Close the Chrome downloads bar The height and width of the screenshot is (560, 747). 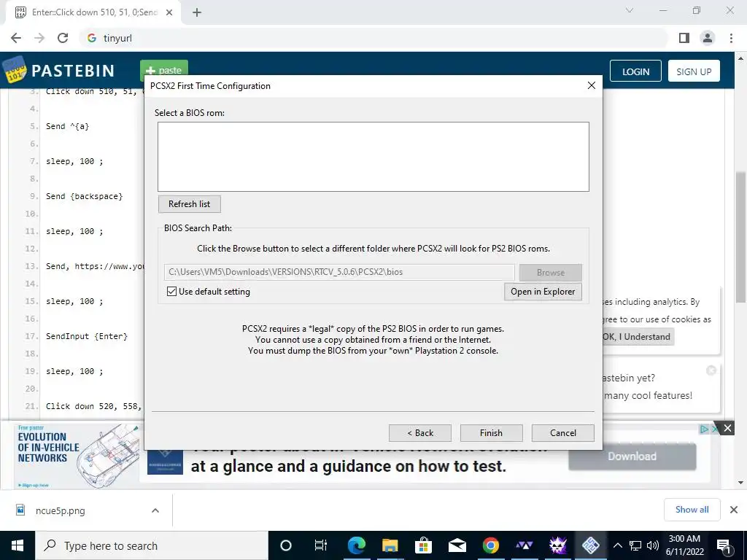pyautogui.click(x=734, y=510)
